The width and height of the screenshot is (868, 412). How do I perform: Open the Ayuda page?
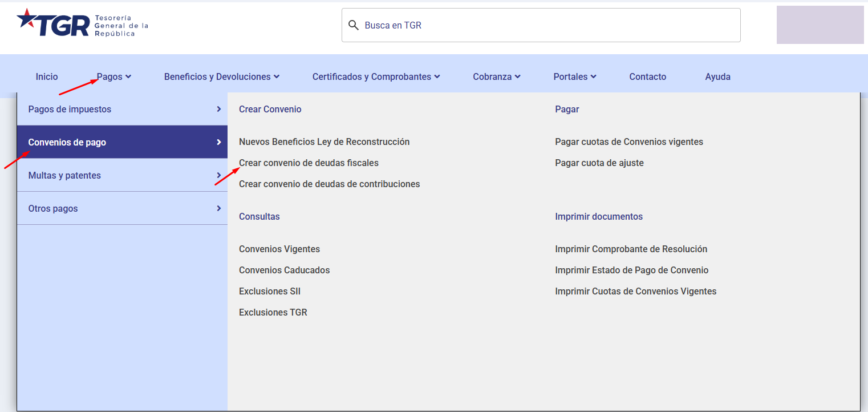tap(717, 76)
